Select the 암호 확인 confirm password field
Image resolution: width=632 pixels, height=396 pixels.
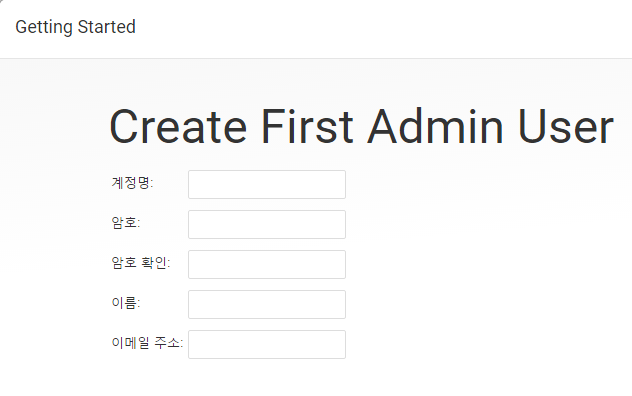(267, 264)
